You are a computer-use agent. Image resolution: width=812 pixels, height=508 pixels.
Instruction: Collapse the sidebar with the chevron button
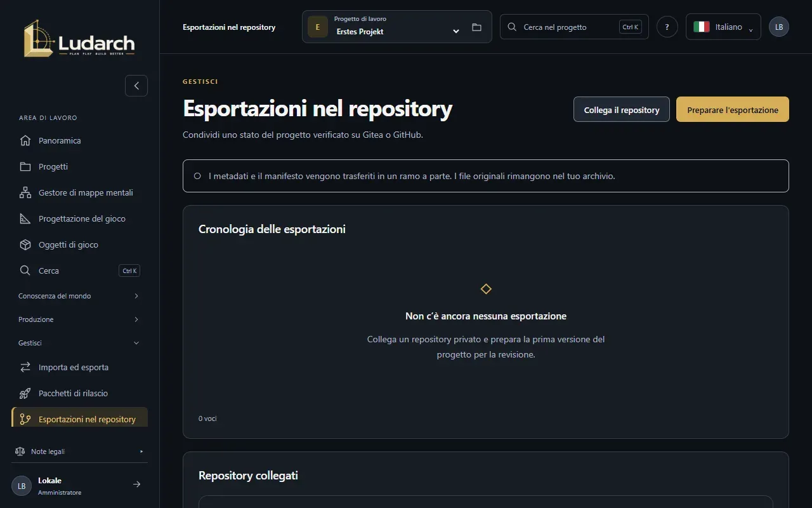136,86
